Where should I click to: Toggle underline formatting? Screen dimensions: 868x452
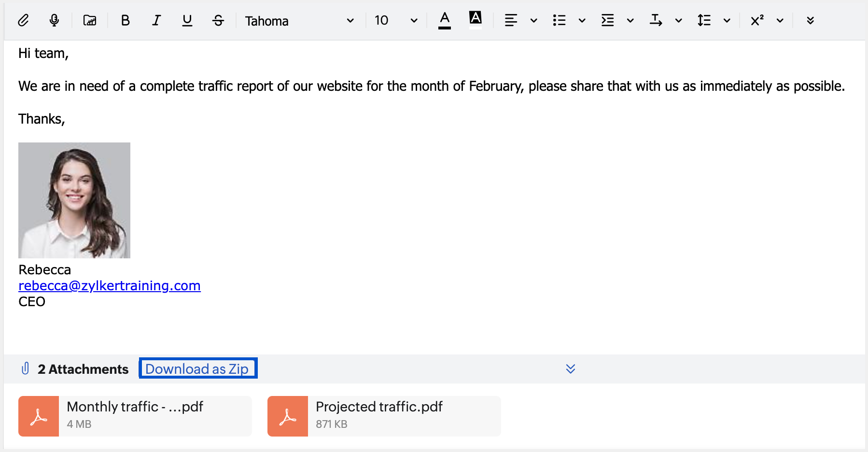187,20
